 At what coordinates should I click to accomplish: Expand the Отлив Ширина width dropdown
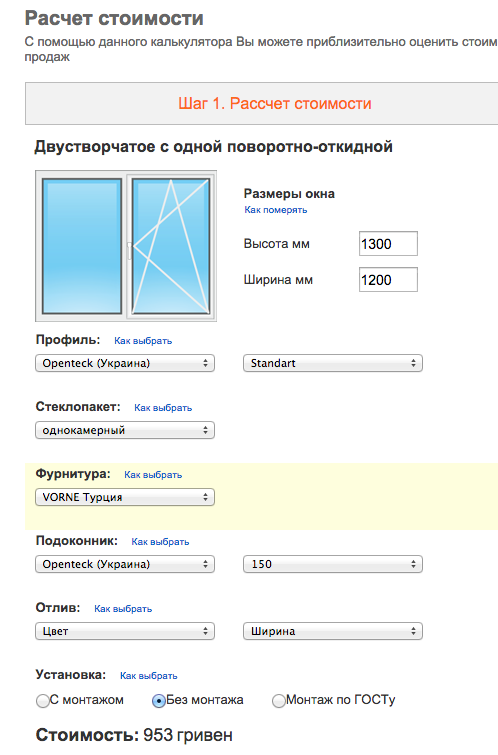click(x=333, y=631)
